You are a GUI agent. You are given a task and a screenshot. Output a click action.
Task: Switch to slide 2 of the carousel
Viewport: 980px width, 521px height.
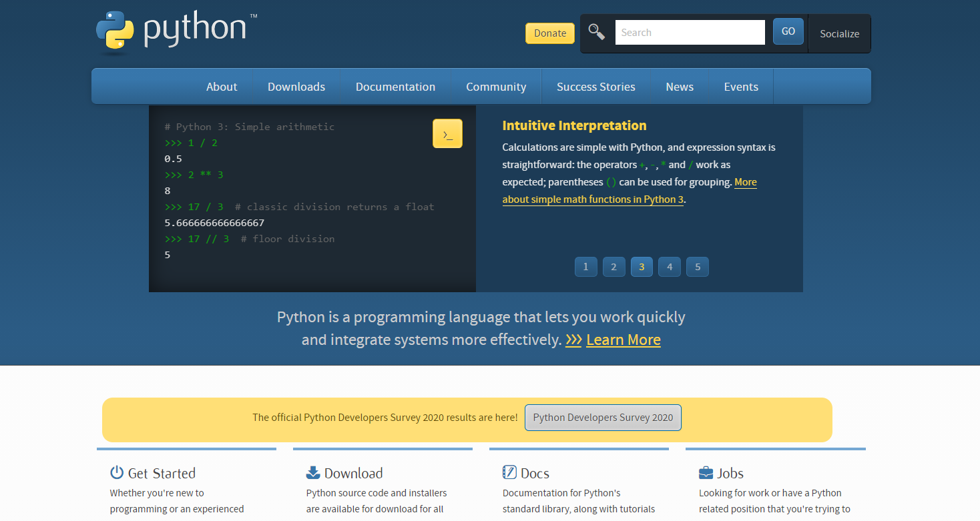tap(614, 267)
